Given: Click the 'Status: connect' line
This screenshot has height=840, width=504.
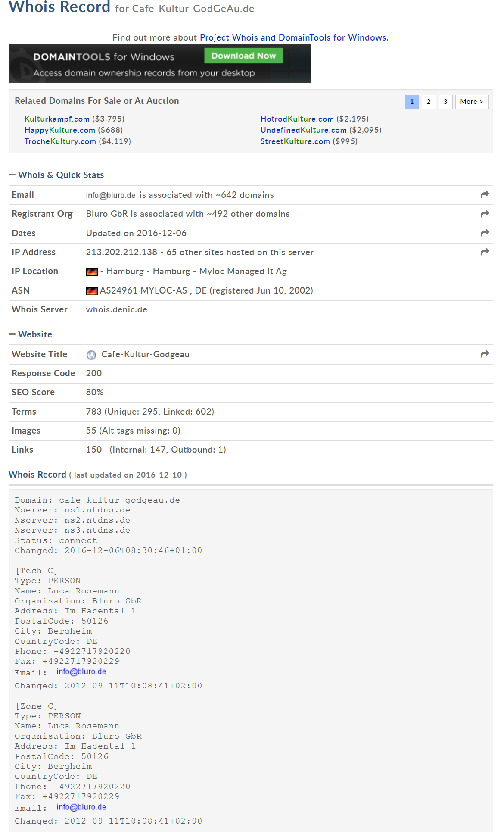Looking at the screenshot, I should (x=56, y=540).
